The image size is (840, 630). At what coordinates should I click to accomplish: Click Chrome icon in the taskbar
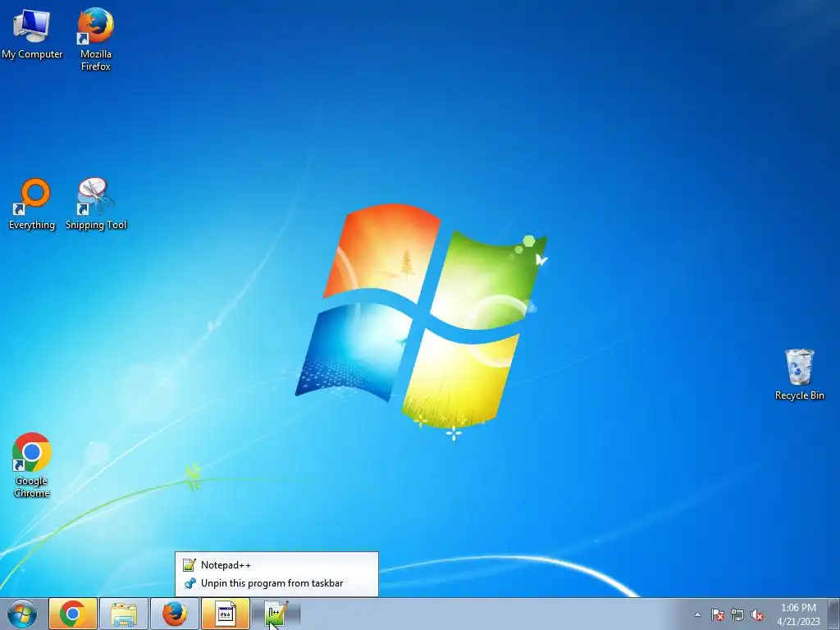click(x=73, y=614)
